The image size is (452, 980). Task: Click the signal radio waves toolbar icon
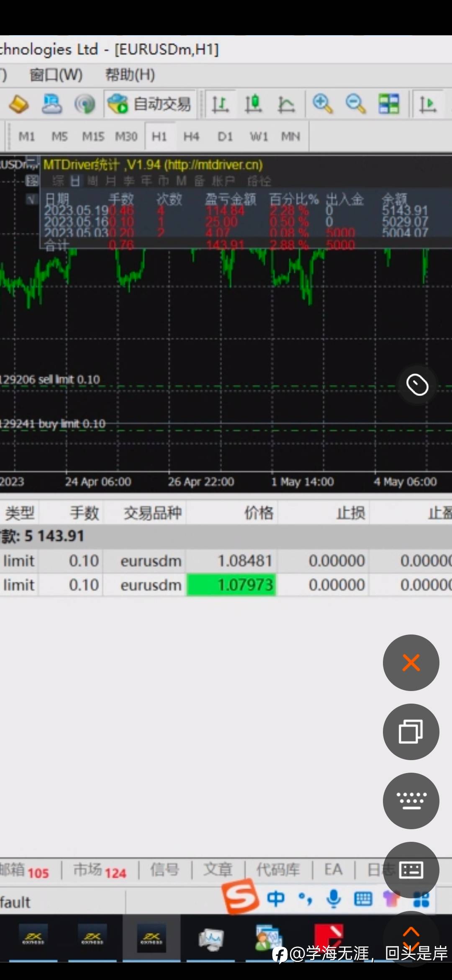pos(85,104)
